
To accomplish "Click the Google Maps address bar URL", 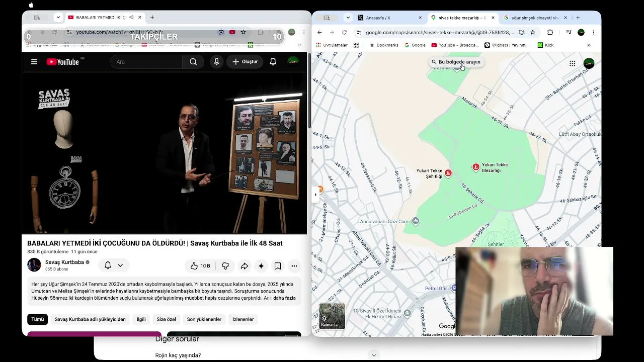I will tap(440, 32).
